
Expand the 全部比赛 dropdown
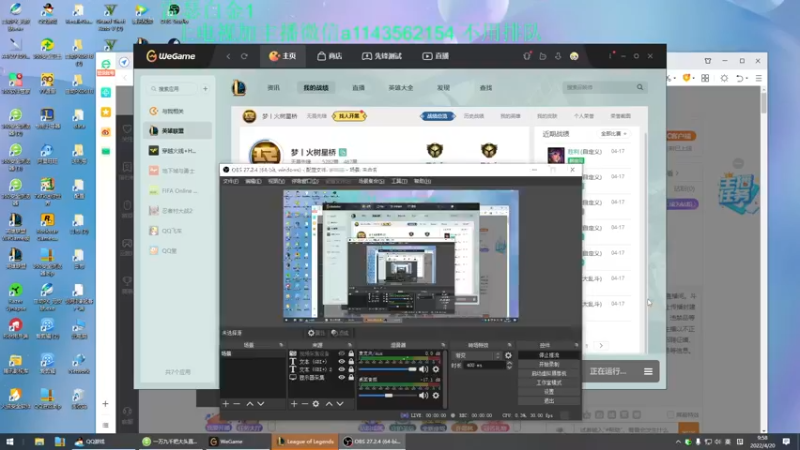[613, 134]
